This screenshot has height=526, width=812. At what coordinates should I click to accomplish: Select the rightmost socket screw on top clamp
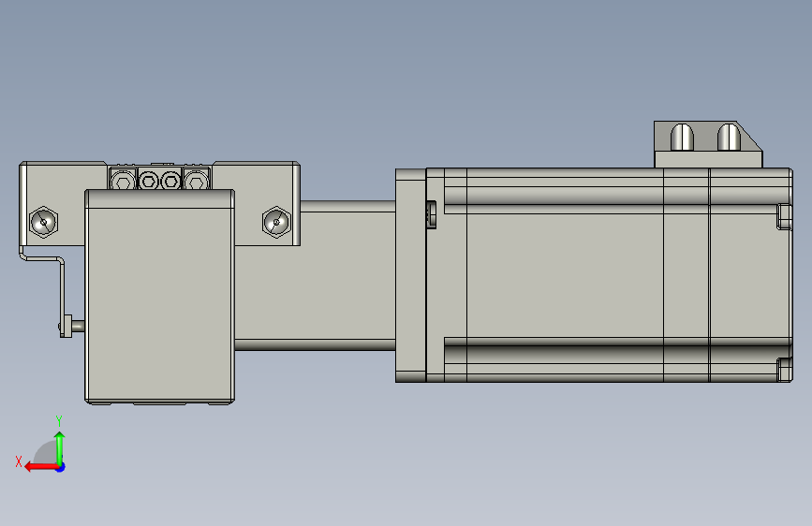click(x=196, y=181)
